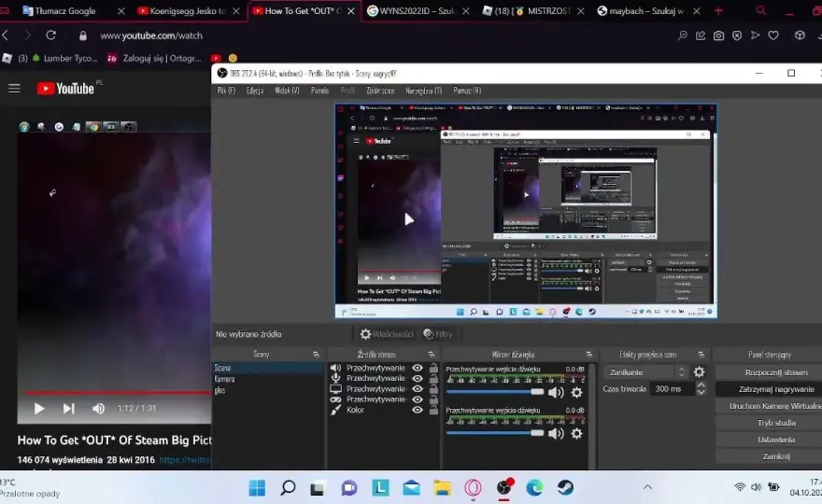Image resolution: width=822 pixels, height=504 pixels.
Task: Open the Filtry source filters button
Action: (x=438, y=334)
